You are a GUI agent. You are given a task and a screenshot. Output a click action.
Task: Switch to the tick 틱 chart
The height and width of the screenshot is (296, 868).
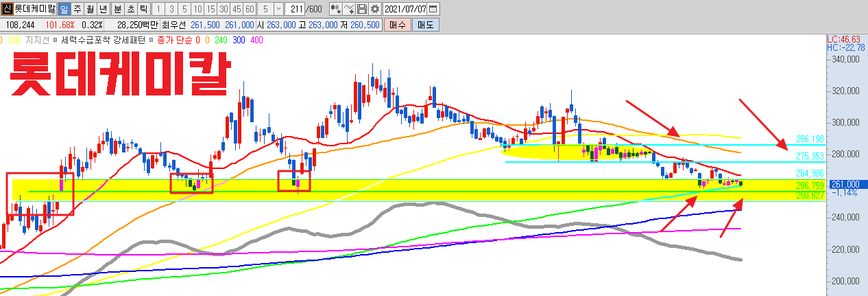tap(143, 9)
